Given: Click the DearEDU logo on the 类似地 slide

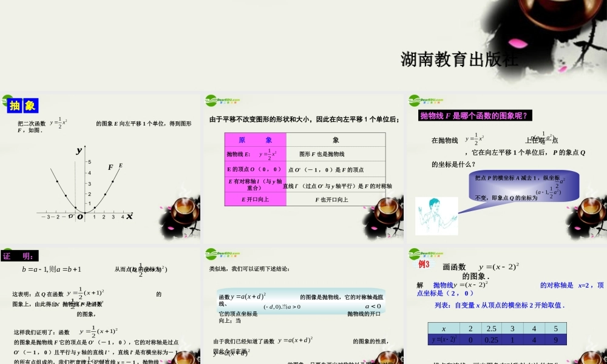Looking at the screenshot, I should 223,254.
